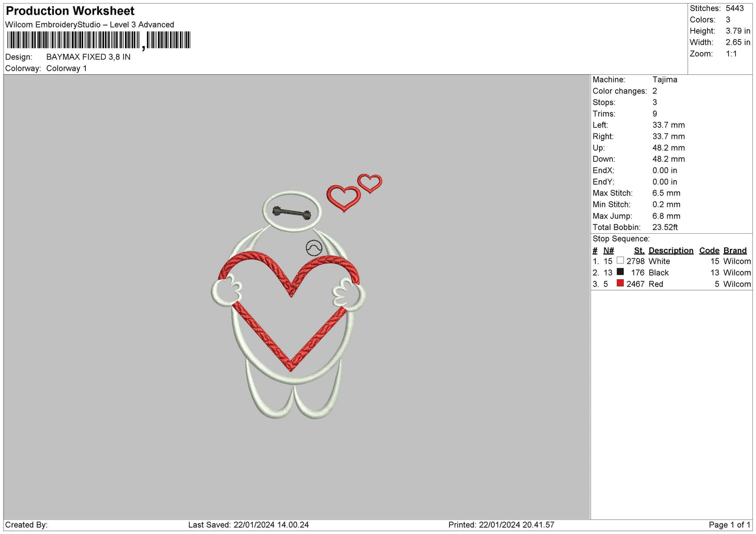Click stitch count "176" in the Black row

tap(638, 273)
